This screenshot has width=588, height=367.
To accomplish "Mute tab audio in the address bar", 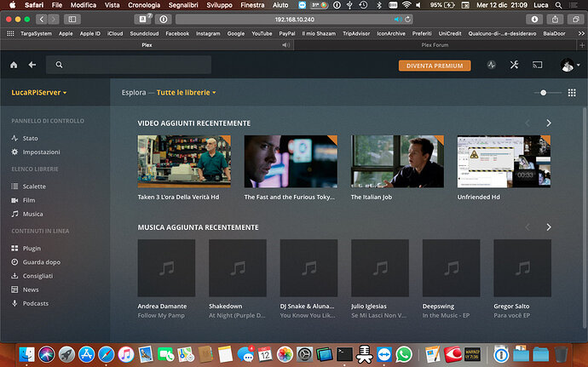I will click(399, 19).
